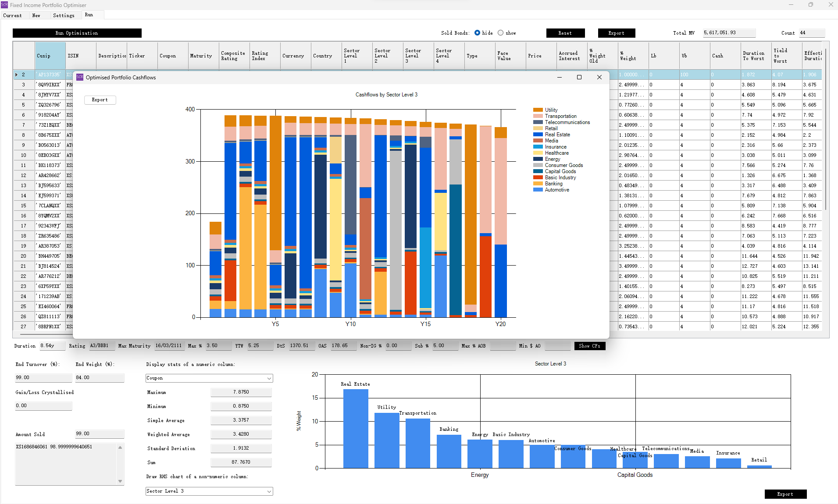Click the Show CFs button
The height and width of the screenshot is (504, 838).
(589, 346)
